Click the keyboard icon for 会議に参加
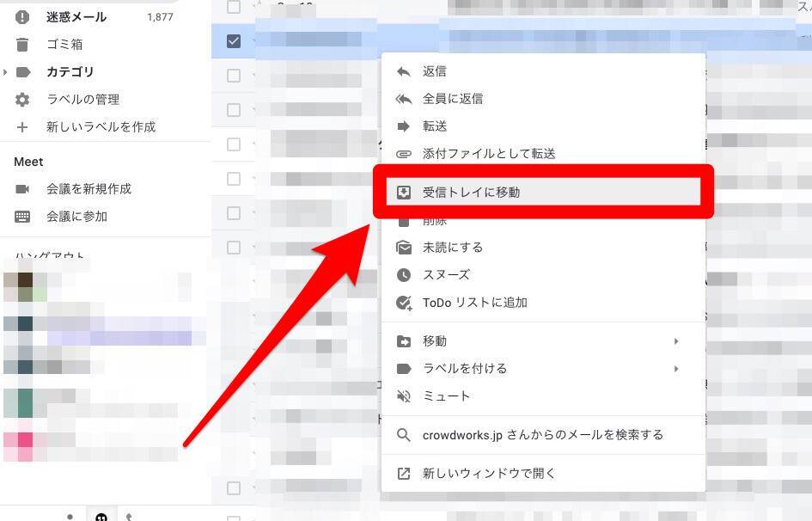 pos(22,217)
